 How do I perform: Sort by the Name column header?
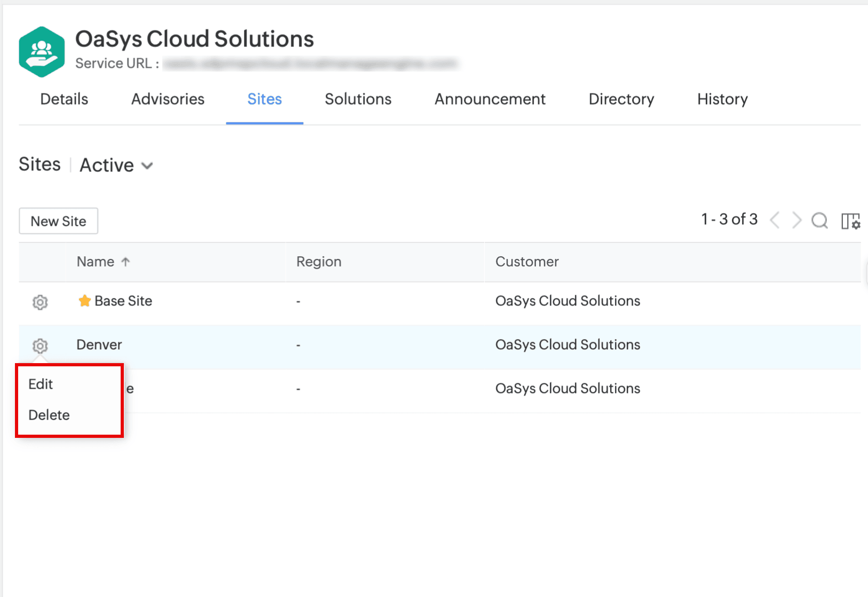(96, 262)
